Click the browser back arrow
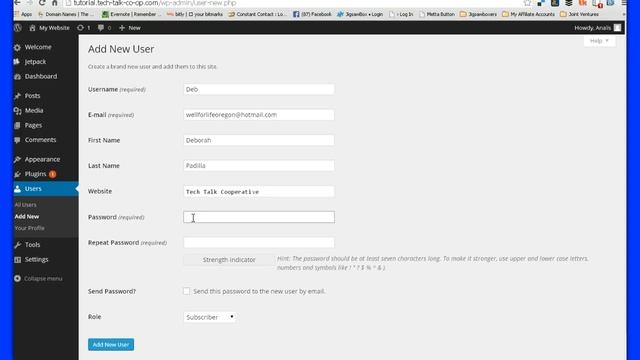Image resolution: width=640 pixels, height=360 pixels. click(17, 3)
